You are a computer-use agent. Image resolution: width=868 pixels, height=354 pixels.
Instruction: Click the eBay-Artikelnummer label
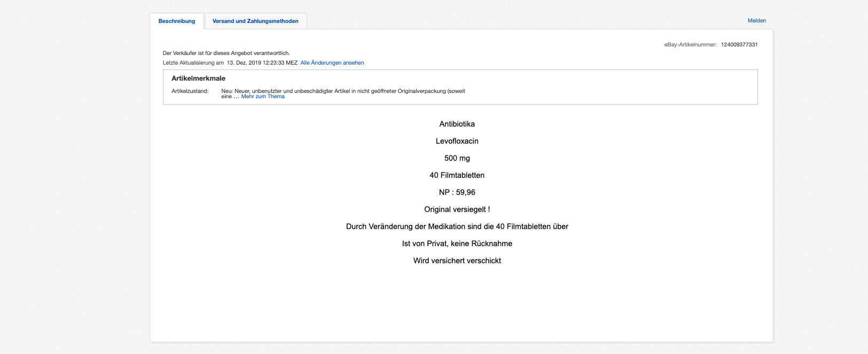pyautogui.click(x=690, y=45)
